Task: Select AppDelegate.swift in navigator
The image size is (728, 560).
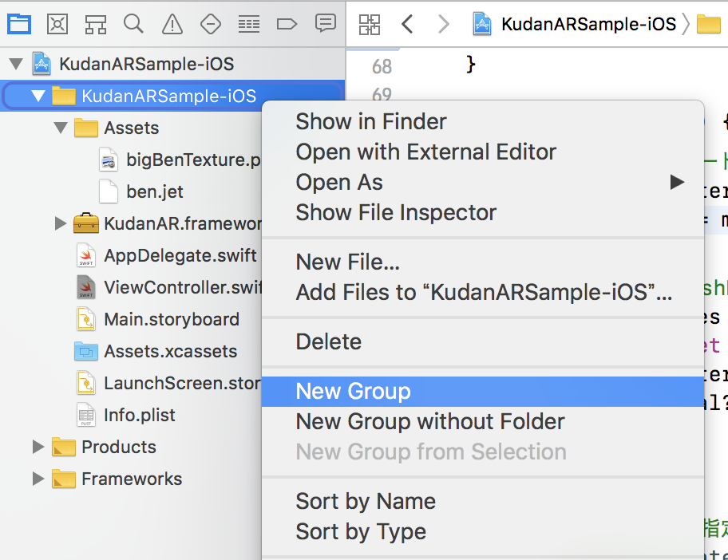Action: 180,255
